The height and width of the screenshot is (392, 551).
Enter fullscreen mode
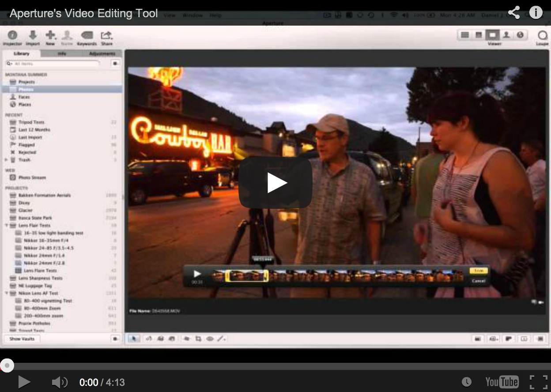coord(538,382)
